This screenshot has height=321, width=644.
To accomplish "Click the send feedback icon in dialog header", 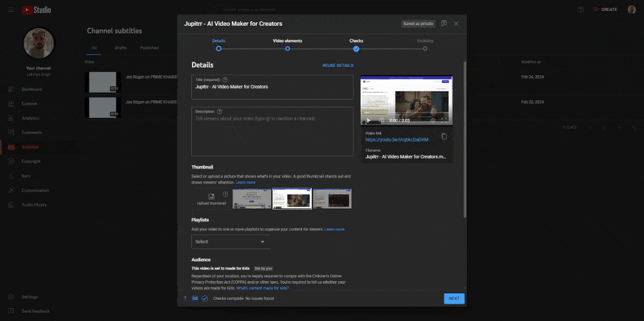I will [x=444, y=23].
